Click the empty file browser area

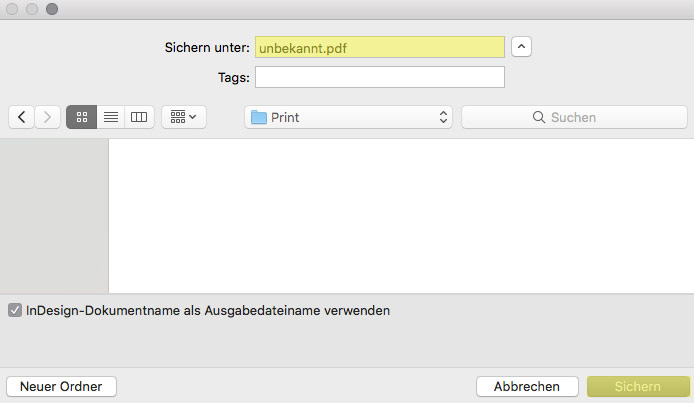pyautogui.click(x=401, y=216)
